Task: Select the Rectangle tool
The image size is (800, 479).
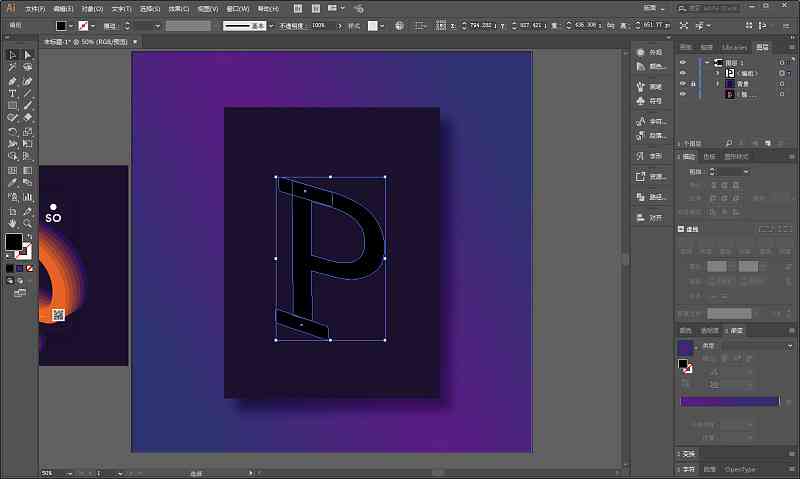Action: (12, 106)
